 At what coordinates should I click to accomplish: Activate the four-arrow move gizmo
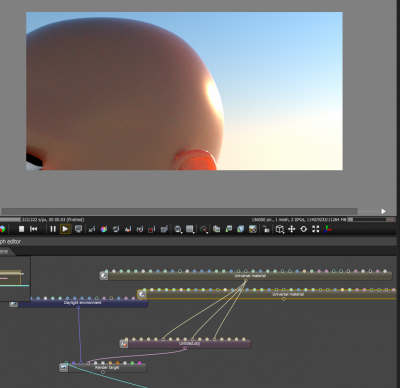[292, 229]
